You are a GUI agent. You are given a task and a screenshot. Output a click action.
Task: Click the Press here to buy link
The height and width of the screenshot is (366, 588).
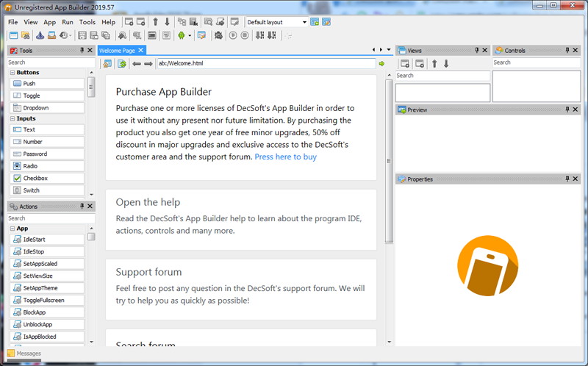(x=285, y=157)
